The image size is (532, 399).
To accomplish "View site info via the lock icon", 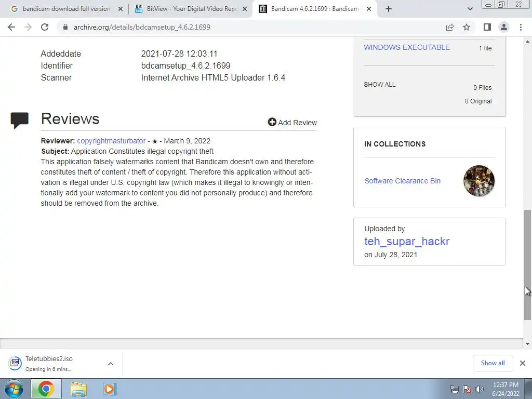I will tap(65, 27).
